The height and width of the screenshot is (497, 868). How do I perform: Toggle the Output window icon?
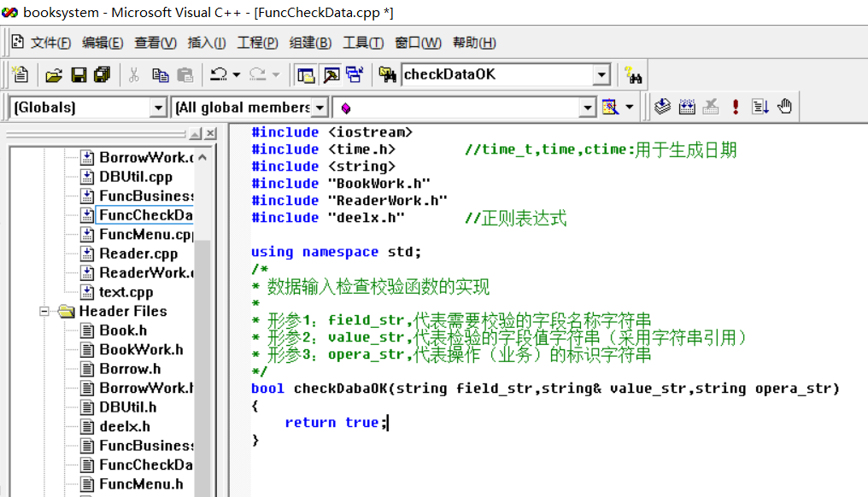click(331, 74)
